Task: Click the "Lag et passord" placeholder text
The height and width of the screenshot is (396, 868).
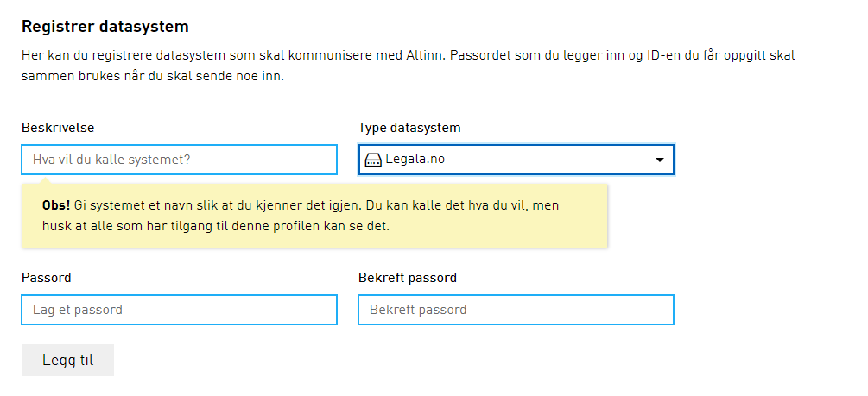Action: [78, 310]
